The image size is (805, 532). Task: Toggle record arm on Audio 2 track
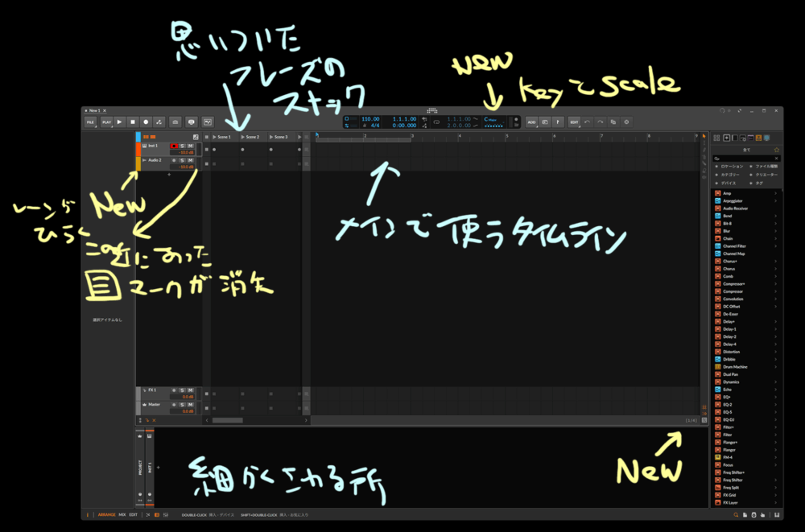174,160
